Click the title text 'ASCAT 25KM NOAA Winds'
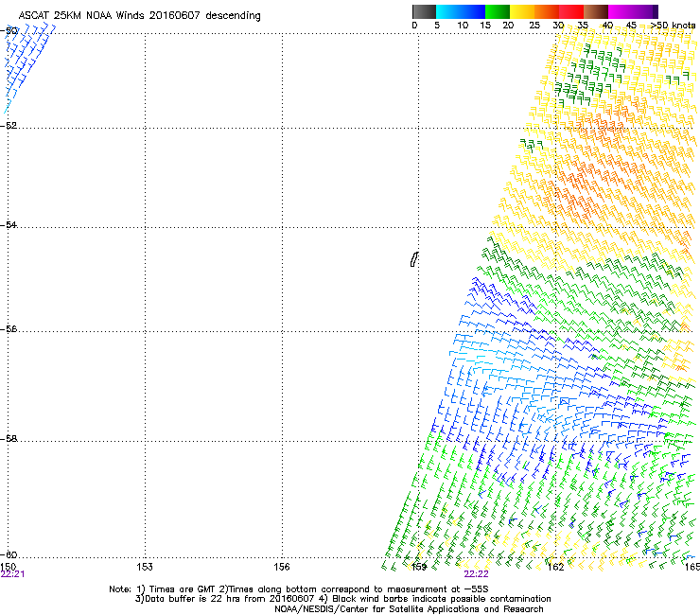The height and width of the screenshot is (615, 700). pyautogui.click(x=81, y=15)
